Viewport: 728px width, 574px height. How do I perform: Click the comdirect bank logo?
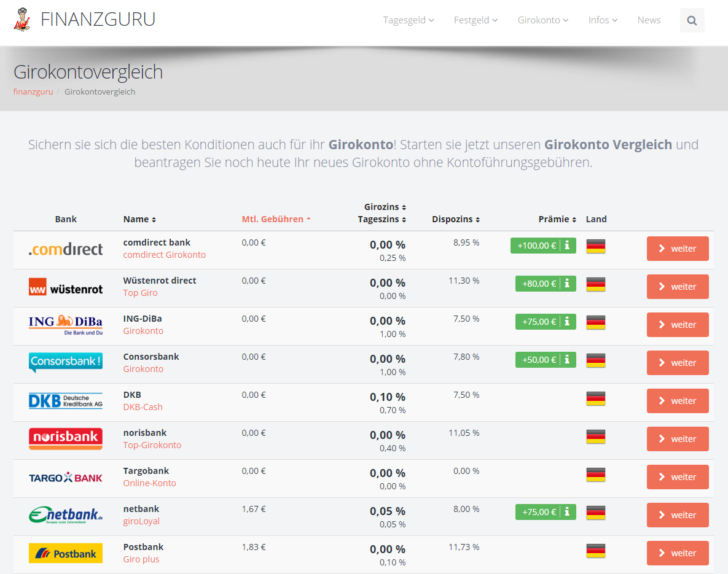66,249
